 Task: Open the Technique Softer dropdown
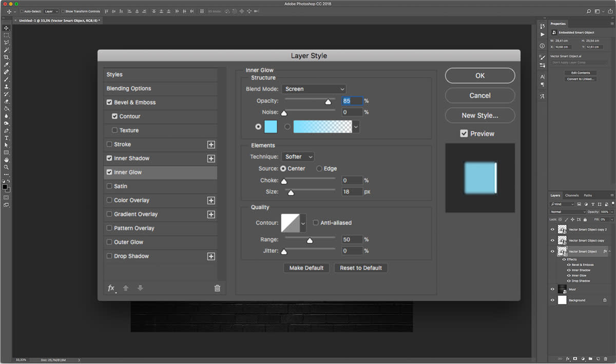298,157
